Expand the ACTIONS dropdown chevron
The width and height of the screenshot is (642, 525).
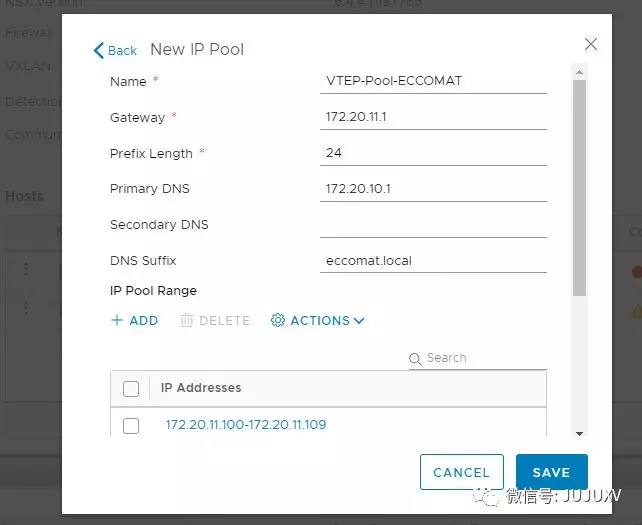[x=359, y=321]
